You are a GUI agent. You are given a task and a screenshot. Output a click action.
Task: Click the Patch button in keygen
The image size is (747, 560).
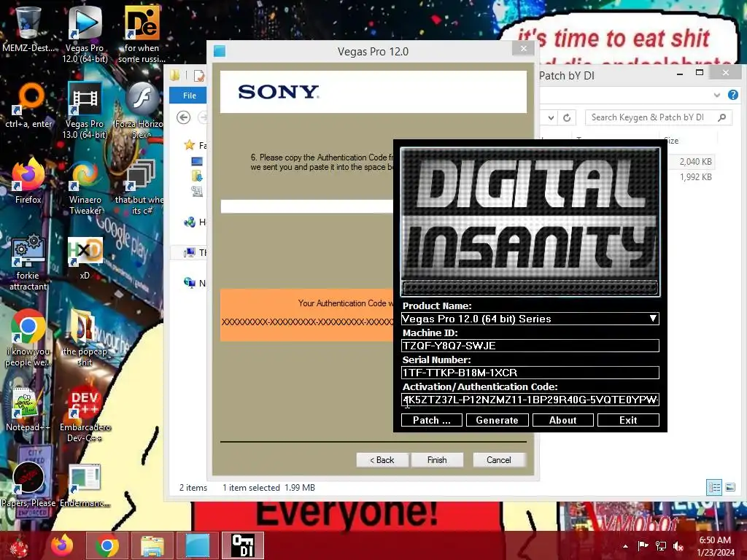432,420
